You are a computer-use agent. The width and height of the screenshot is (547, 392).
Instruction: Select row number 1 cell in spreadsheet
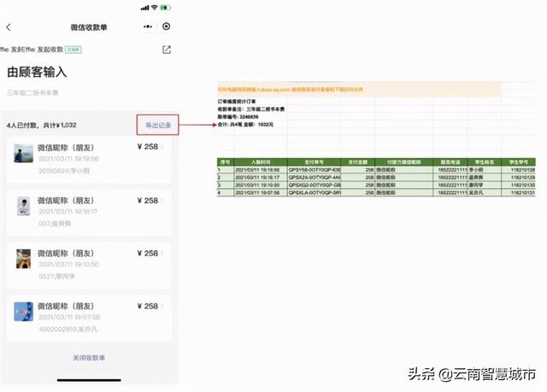226,170
